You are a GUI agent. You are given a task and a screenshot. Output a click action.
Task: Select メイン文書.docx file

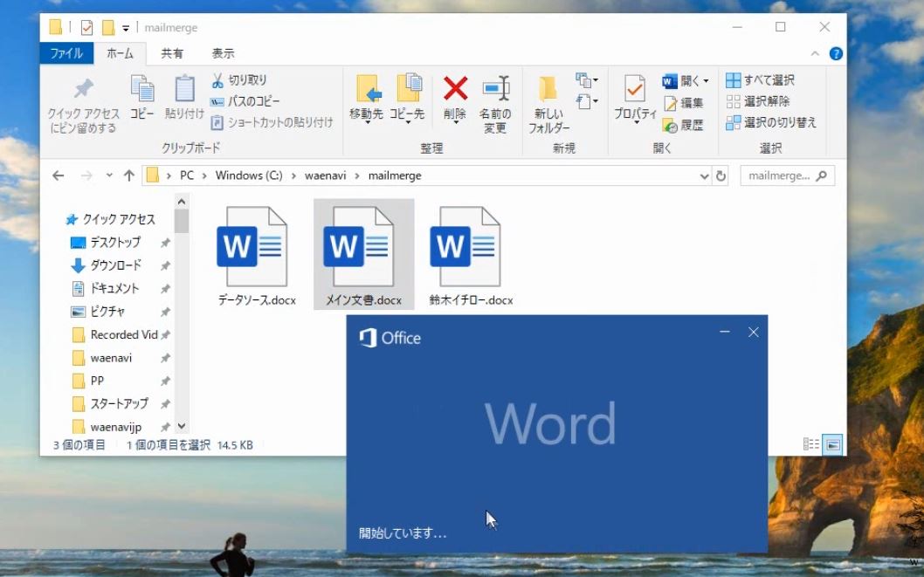coord(363,254)
